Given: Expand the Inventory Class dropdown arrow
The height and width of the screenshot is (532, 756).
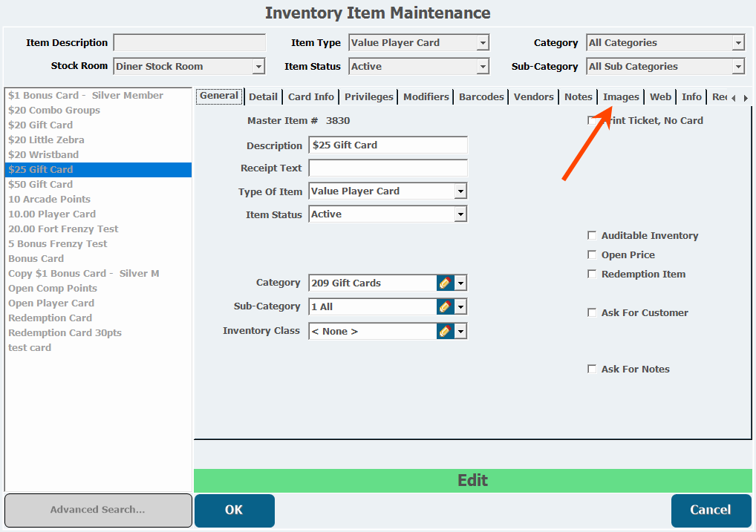Looking at the screenshot, I should (x=460, y=331).
